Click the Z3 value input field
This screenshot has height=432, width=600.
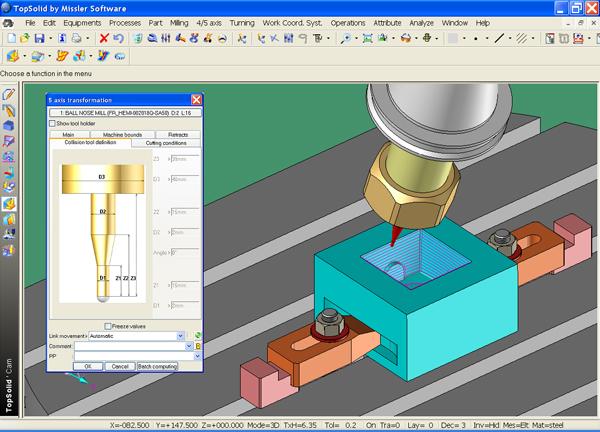click(185, 159)
